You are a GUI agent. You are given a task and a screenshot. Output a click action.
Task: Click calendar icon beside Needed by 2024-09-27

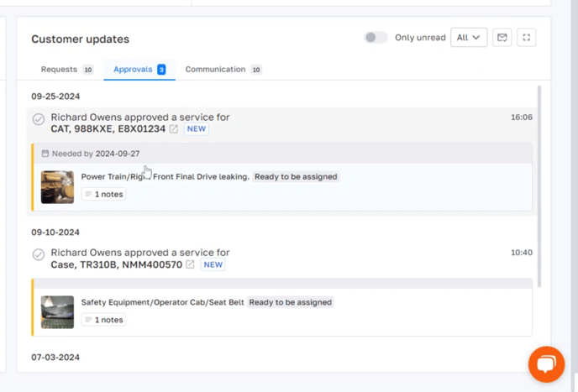click(x=45, y=154)
